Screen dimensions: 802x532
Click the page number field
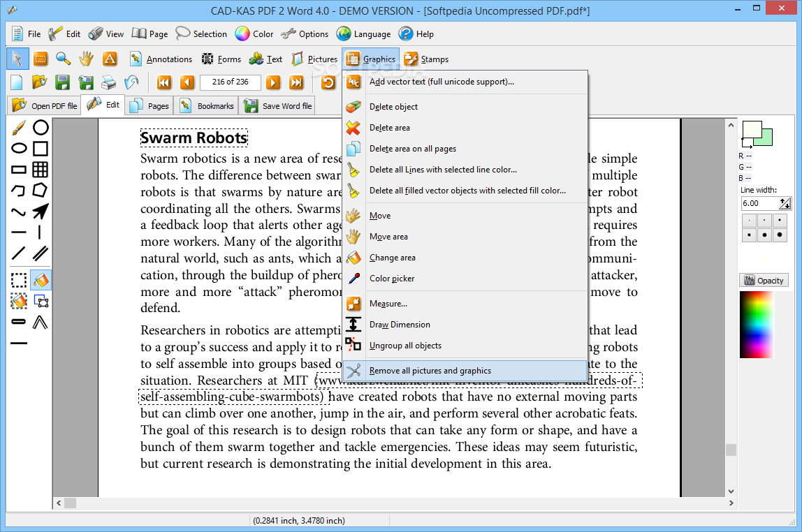click(x=230, y=82)
